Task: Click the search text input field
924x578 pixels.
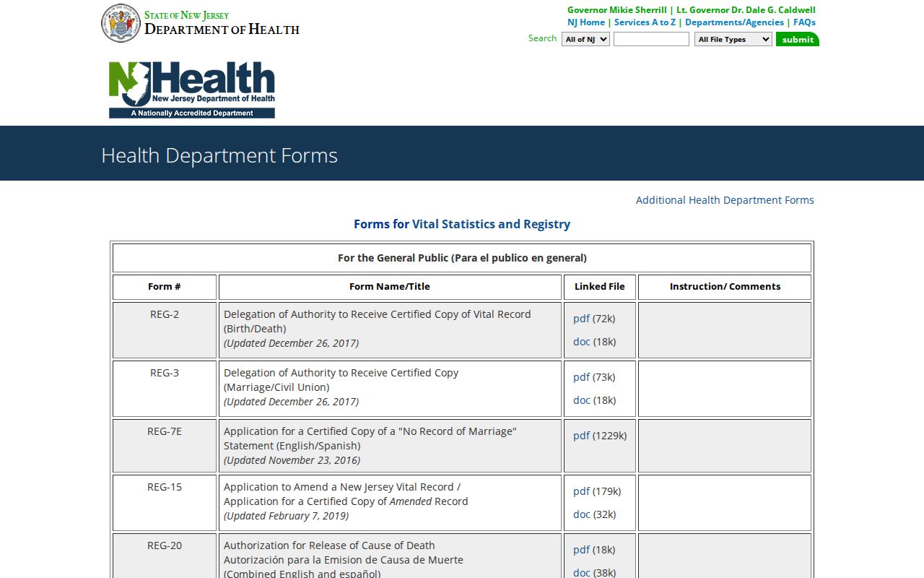Action: [651, 39]
